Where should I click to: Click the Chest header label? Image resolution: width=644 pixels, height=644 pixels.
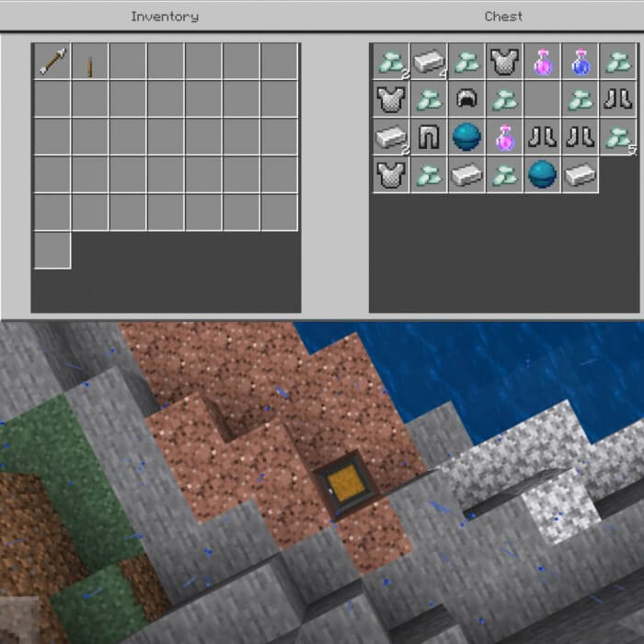503,17
